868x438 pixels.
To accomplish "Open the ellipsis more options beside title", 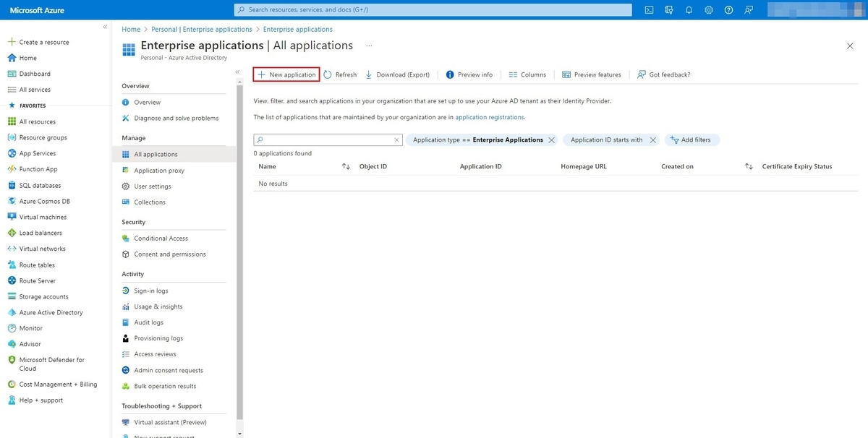I will tap(369, 46).
